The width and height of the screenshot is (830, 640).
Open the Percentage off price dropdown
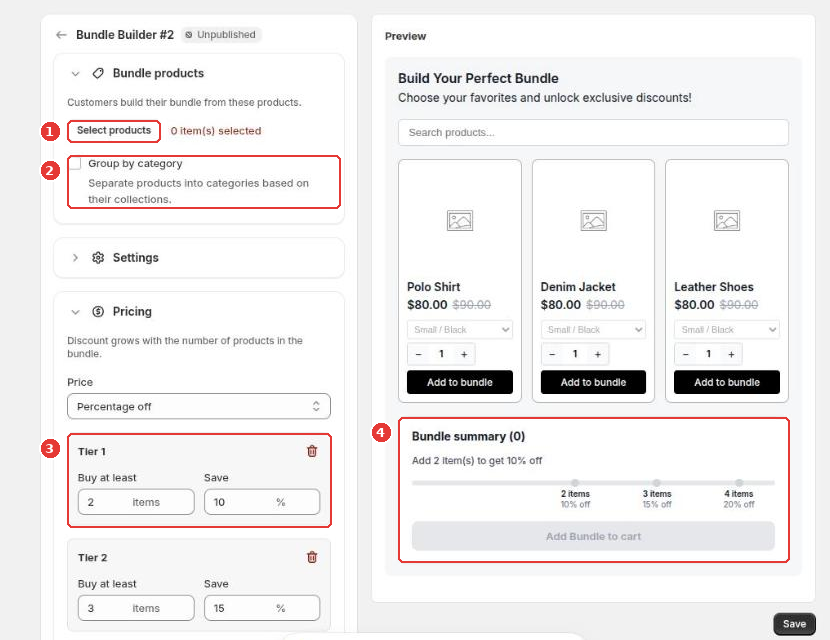click(199, 407)
